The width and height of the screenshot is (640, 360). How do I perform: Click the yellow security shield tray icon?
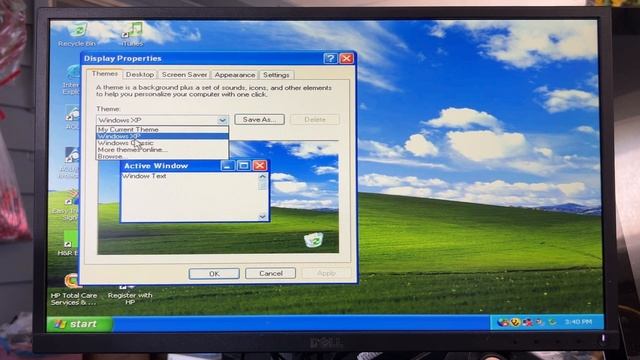pyautogui.click(x=516, y=322)
